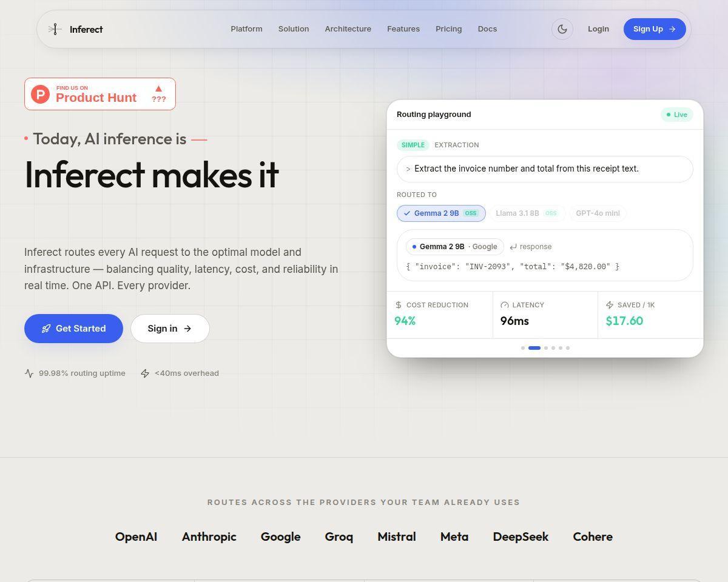Screen dimensions: 728x582
Task: Click the Gemma 2 9B · Google response badge
Action: click(455, 247)
